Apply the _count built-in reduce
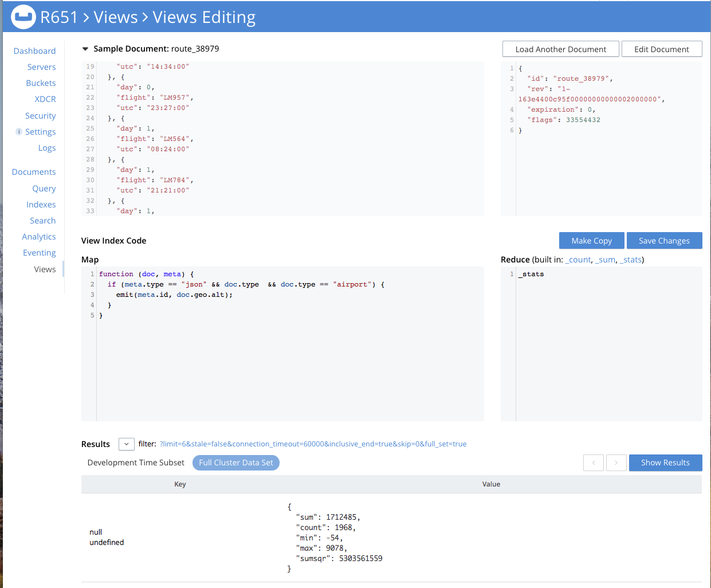The image size is (711, 588). 579,259
